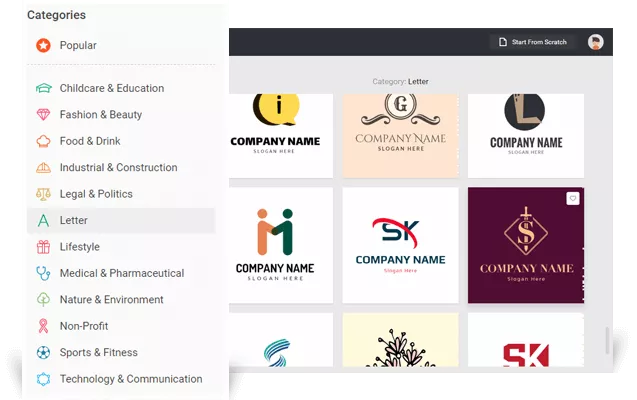Select the Food & Drink burger icon
The image size is (637, 400).
[x=43, y=141]
